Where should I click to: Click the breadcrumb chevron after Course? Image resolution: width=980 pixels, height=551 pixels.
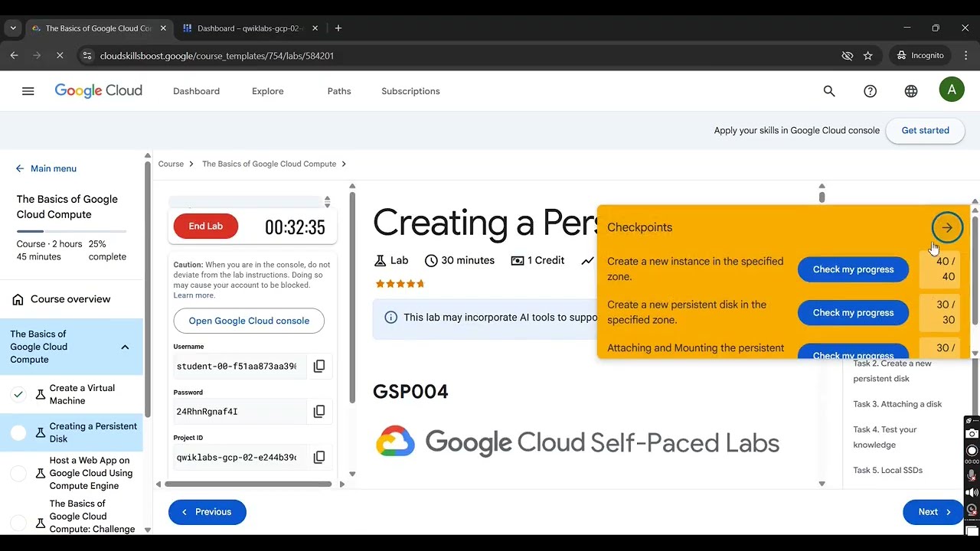(193, 164)
